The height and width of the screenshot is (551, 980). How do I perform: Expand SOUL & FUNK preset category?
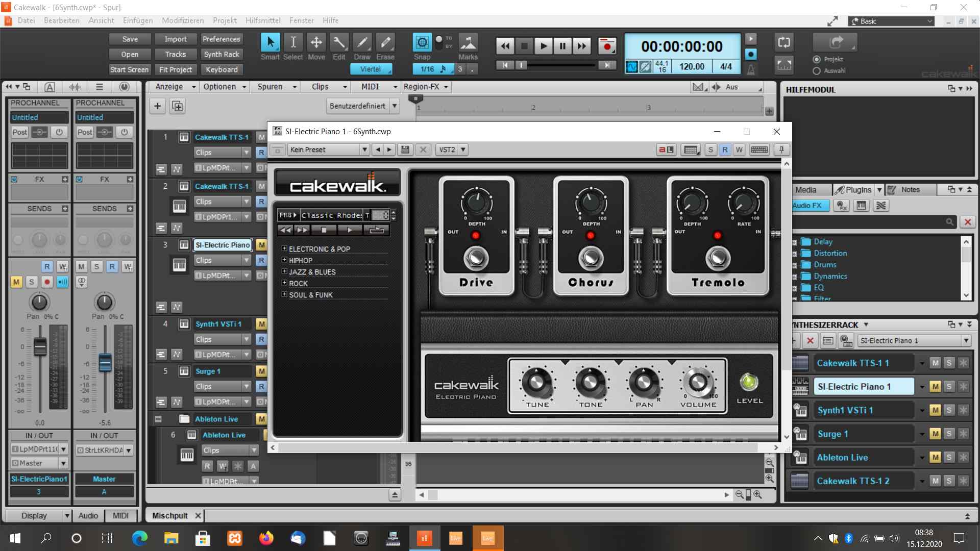284,294
